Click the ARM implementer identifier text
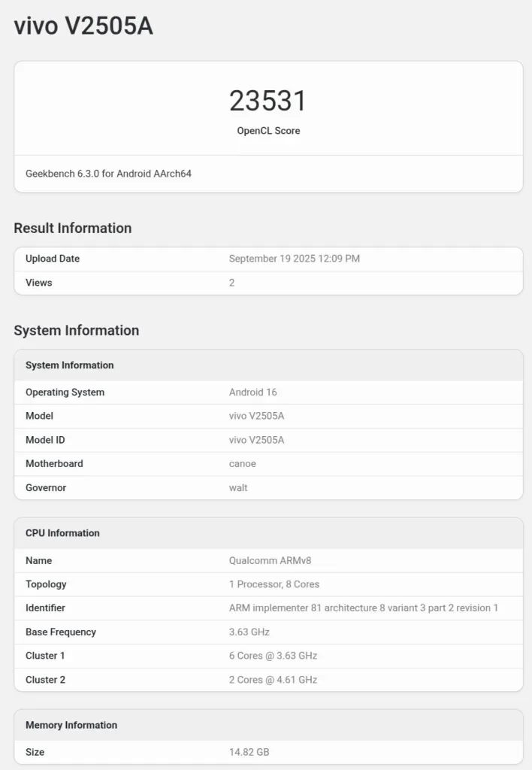Image resolution: width=532 pixels, height=770 pixels. [364, 608]
